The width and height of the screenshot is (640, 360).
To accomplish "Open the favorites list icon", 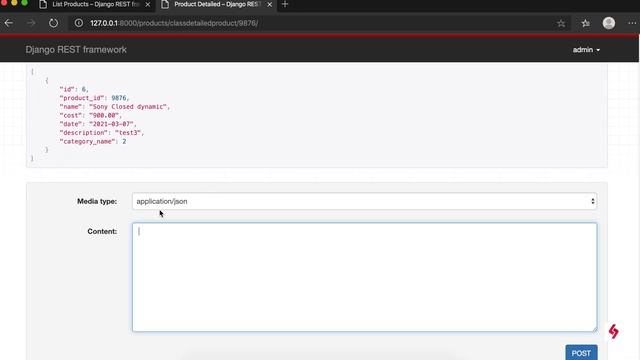I will point(586,23).
